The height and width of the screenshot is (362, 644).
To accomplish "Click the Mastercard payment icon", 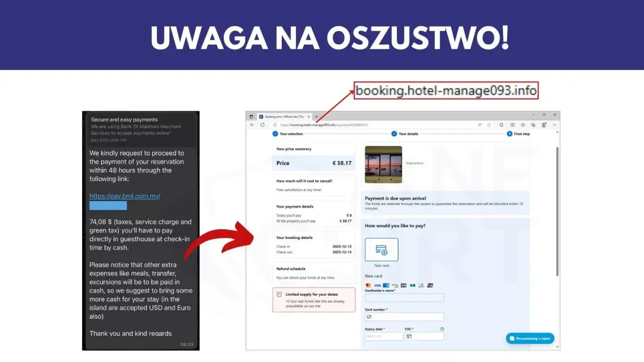I will (x=368, y=285).
